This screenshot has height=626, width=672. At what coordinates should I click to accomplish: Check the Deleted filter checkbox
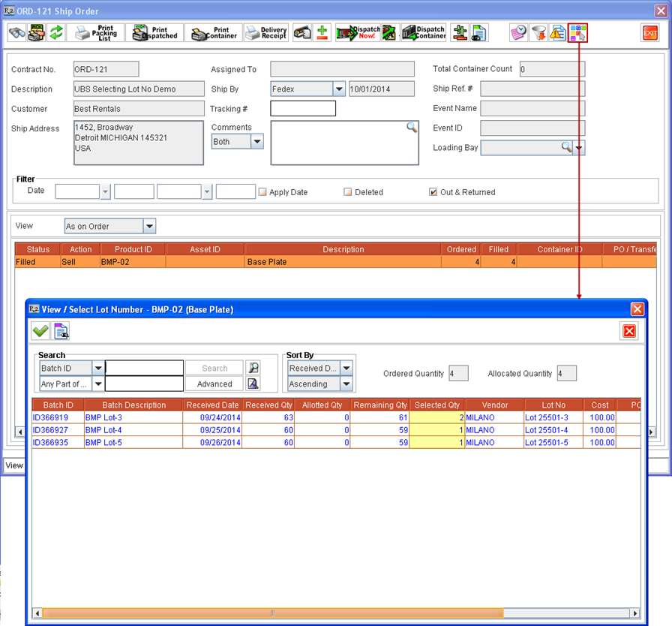(x=346, y=192)
